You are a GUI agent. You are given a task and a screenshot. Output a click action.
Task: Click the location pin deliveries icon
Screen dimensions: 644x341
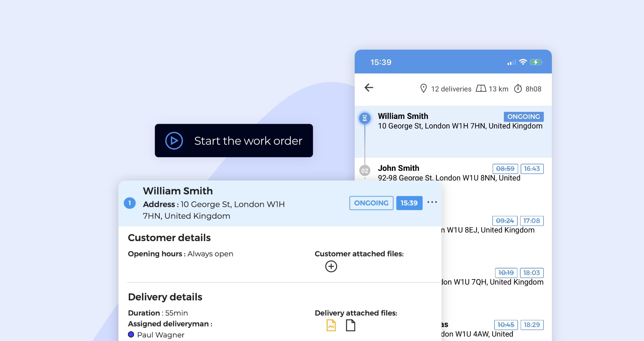pos(423,89)
